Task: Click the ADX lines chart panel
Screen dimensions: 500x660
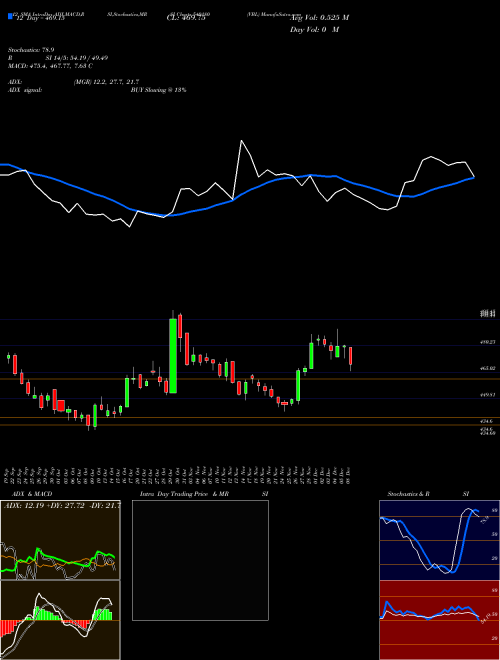Action: 60,540
